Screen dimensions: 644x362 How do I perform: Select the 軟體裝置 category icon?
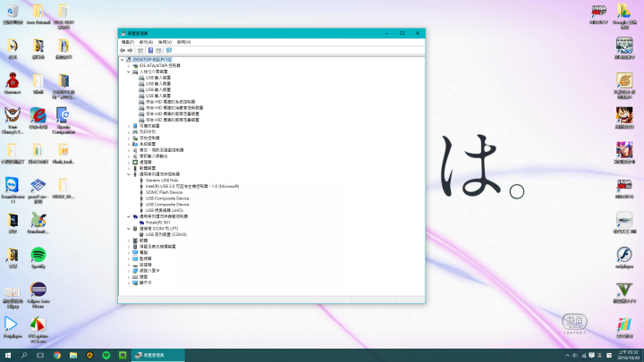[x=135, y=168]
